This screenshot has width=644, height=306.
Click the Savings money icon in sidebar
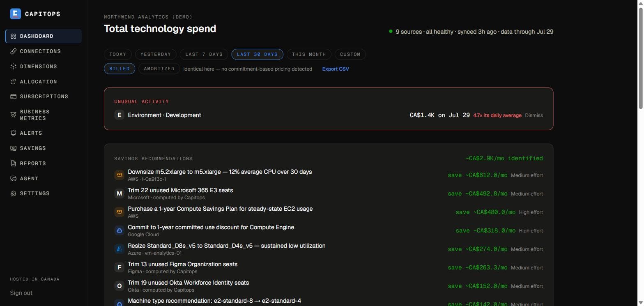[13, 148]
